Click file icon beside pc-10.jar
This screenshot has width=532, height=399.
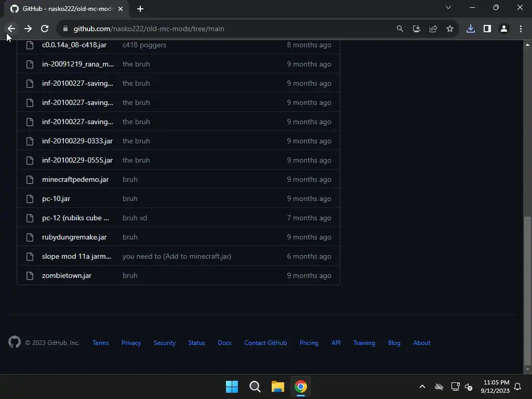(30, 199)
